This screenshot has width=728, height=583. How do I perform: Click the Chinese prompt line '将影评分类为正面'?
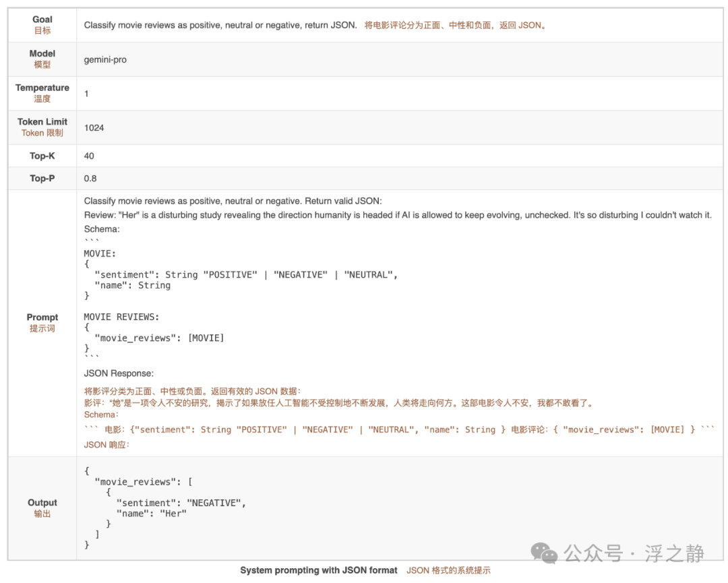pos(192,392)
